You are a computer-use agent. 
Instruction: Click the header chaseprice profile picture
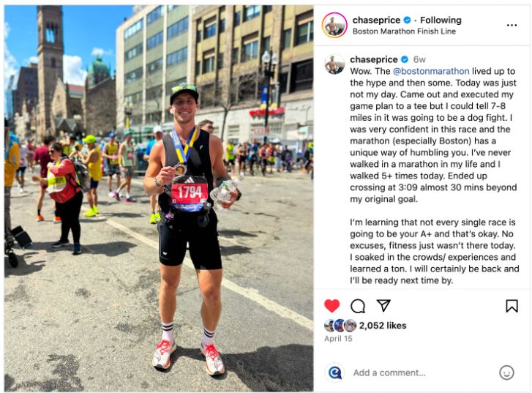tap(334, 25)
